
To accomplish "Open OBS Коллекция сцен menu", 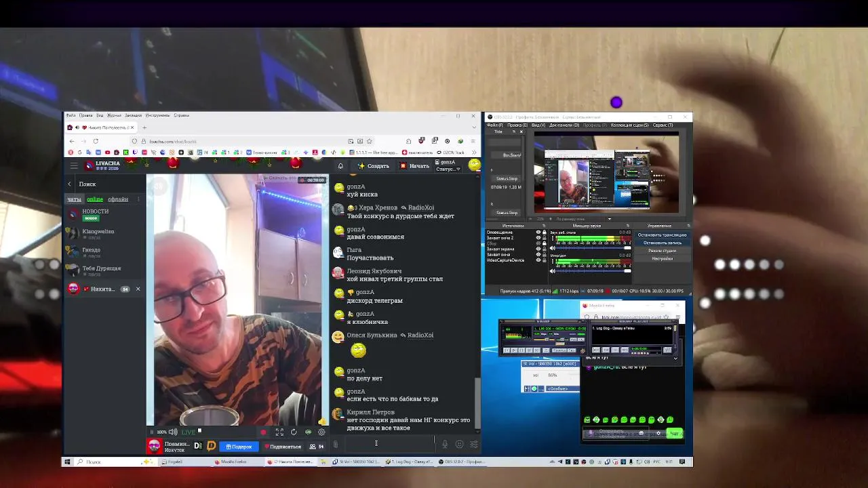I will point(631,125).
